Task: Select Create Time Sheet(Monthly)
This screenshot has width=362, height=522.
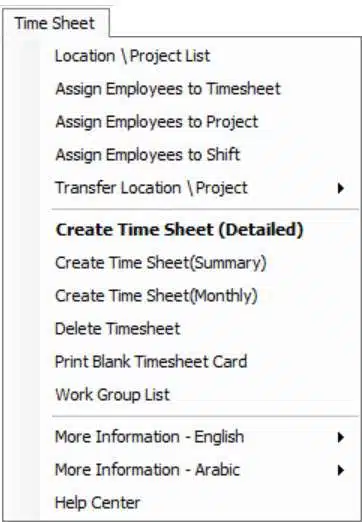Action: click(x=199, y=296)
